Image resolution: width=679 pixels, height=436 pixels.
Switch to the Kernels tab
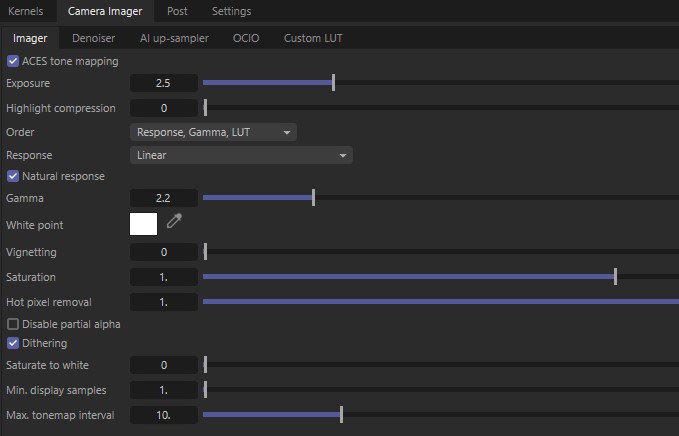pos(26,11)
